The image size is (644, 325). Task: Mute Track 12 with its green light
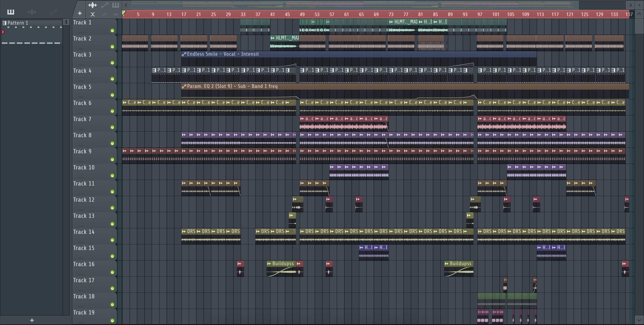click(x=112, y=208)
